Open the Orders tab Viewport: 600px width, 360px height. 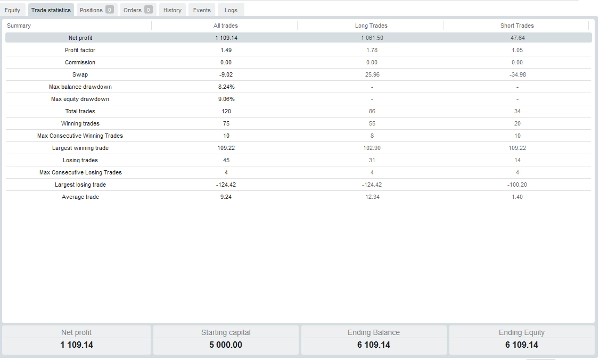pos(138,10)
